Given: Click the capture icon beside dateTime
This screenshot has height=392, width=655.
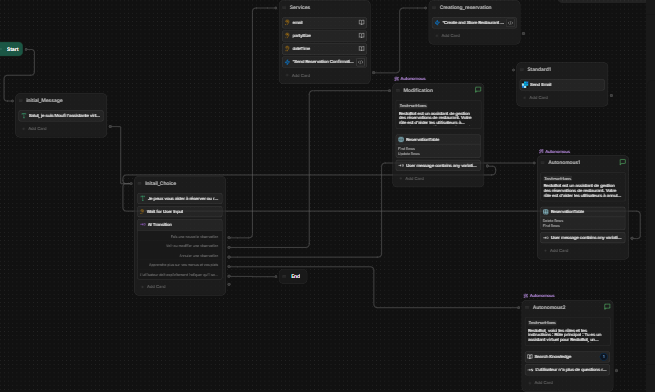Looking at the screenshot, I should click(x=287, y=48).
